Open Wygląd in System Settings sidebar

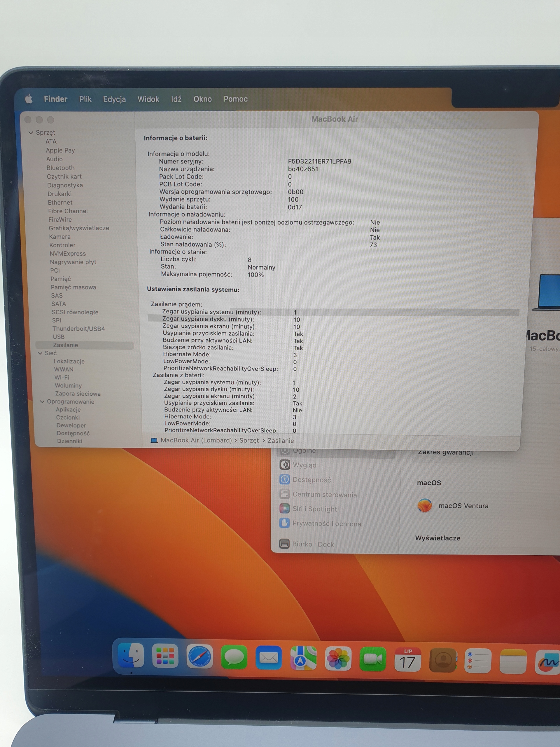click(x=304, y=465)
